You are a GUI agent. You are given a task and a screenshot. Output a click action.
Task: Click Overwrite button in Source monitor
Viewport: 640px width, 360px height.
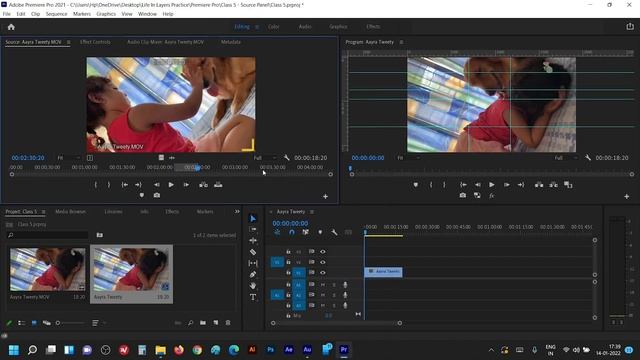click(x=218, y=184)
